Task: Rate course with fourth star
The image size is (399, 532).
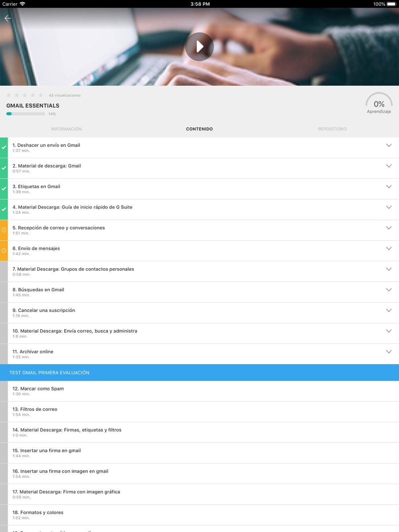Action: tap(33, 95)
